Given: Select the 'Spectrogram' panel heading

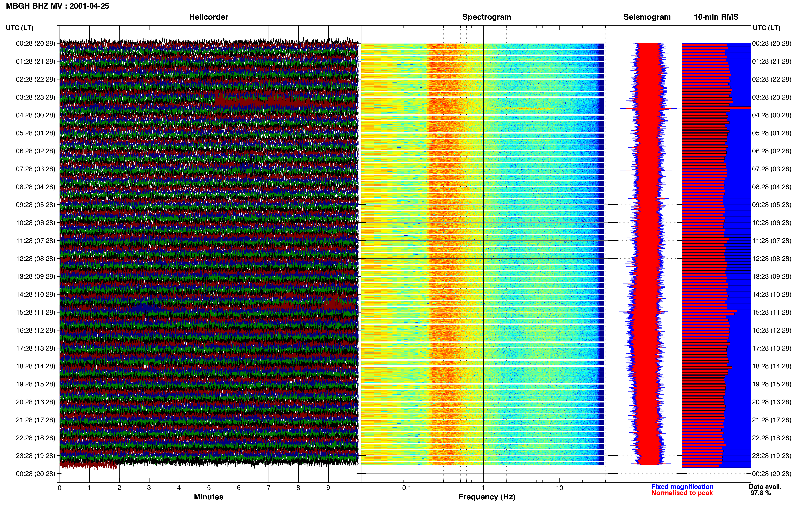Looking at the screenshot, I should pos(487,17).
